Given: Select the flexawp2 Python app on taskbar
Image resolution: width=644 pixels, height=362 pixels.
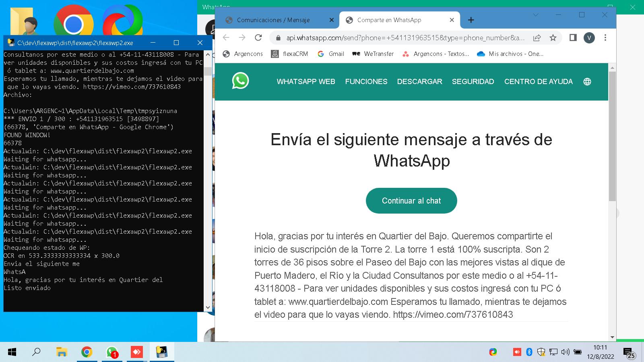Looking at the screenshot, I should (x=162, y=352).
